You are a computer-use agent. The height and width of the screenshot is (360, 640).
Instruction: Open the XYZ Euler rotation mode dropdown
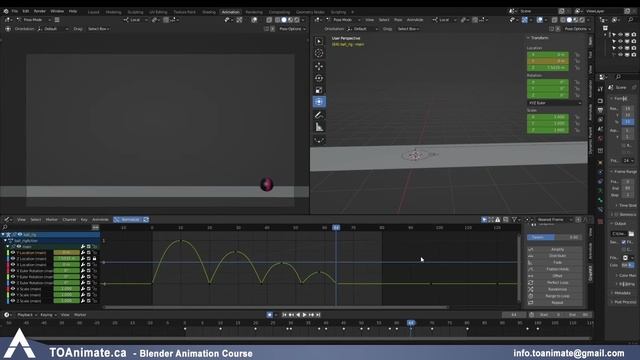tap(554, 103)
